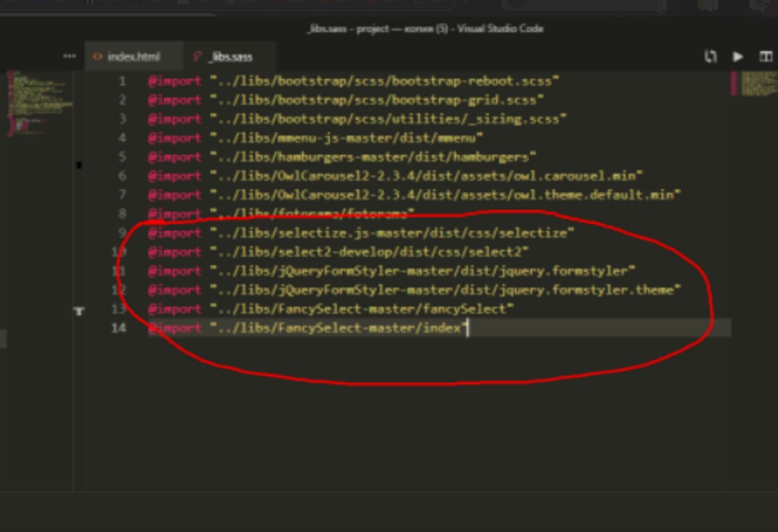Click the bootstrap-grid.scss import on line 2

click(x=346, y=99)
